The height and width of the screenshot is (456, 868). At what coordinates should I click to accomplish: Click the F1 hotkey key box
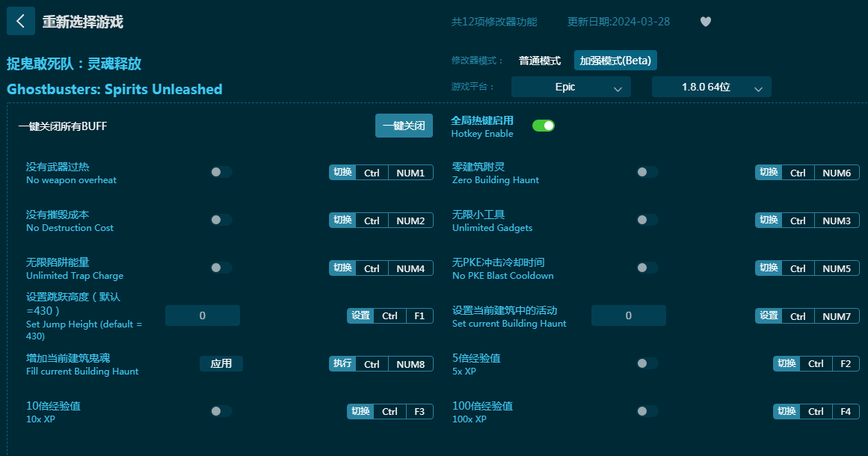coord(419,315)
